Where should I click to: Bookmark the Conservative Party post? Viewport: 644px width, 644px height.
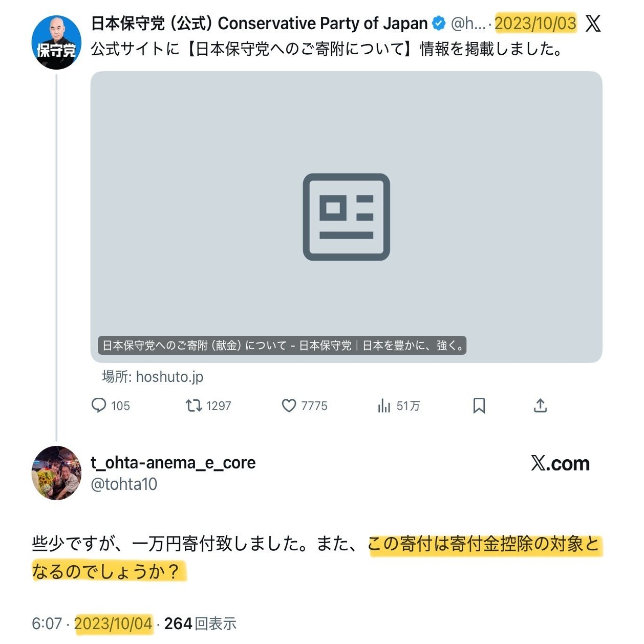pyautogui.click(x=479, y=405)
